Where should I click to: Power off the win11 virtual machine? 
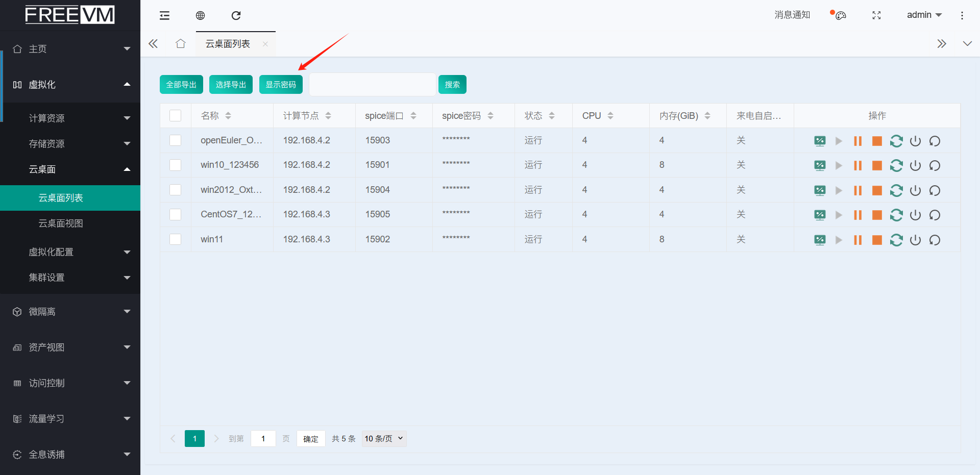pos(915,240)
